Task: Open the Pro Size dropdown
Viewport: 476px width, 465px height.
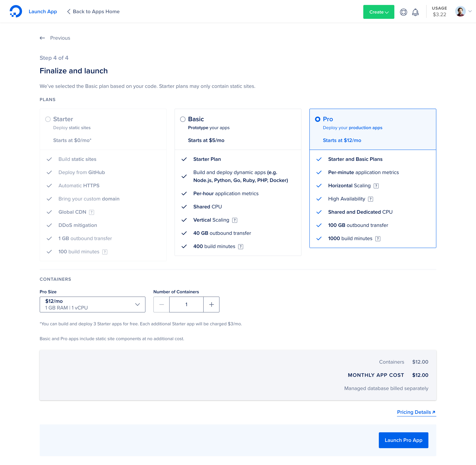Action: tap(92, 304)
